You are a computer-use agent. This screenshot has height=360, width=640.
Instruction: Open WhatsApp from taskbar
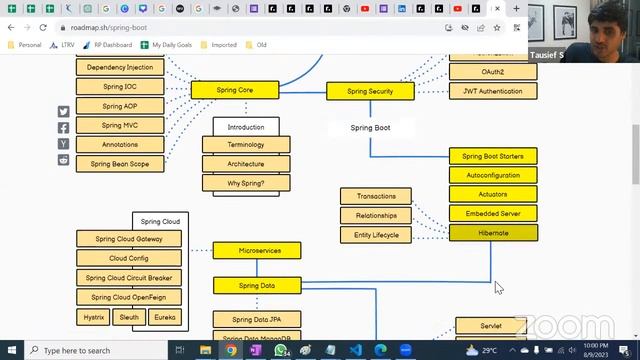pos(281,350)
